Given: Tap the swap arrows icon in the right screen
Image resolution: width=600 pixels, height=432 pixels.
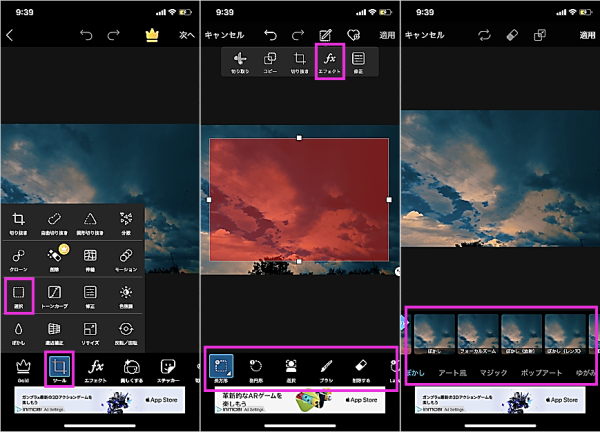Looking at the screenshot, I should click(x=484, y=35).
